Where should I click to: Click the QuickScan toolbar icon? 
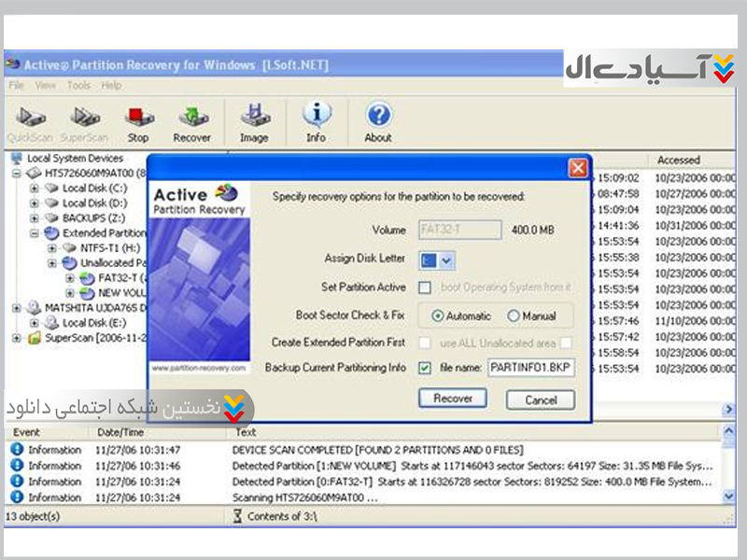pos(32,119)
